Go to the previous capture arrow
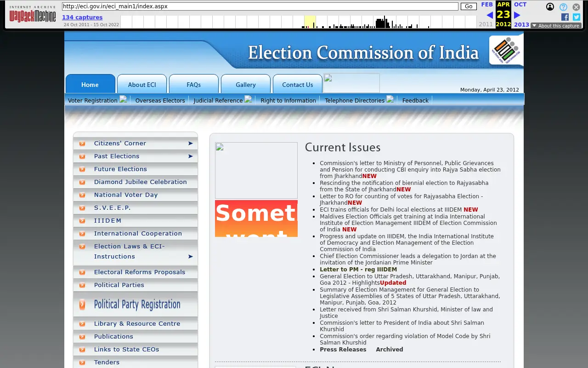Screen dimensions: 588x368 pos(490,15)
